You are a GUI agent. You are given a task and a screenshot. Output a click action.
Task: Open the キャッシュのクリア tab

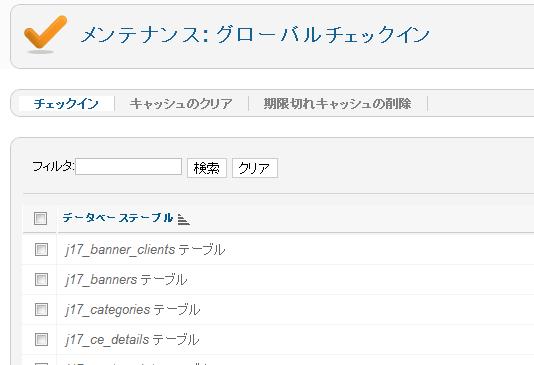(181, 104)
